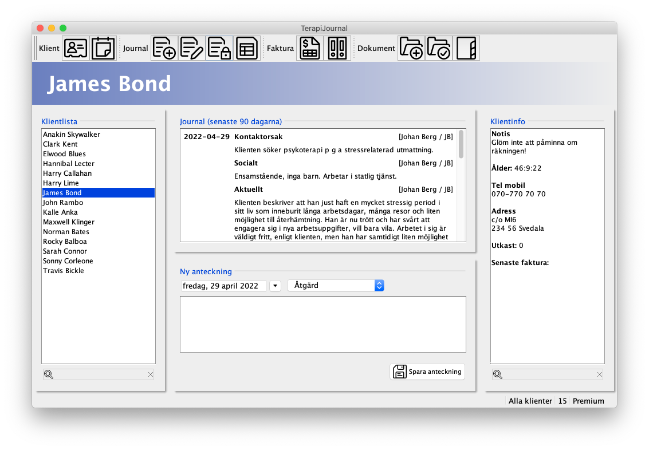Click into the new note text area
Image resolution: width=649 pixels, height=450 pixels.
click(x=323, y=324)
